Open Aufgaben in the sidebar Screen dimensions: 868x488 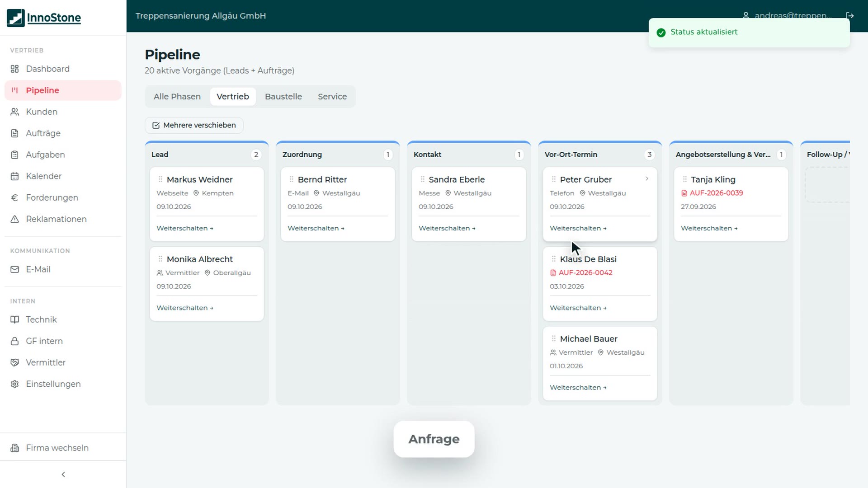click(x=63, y=155)
